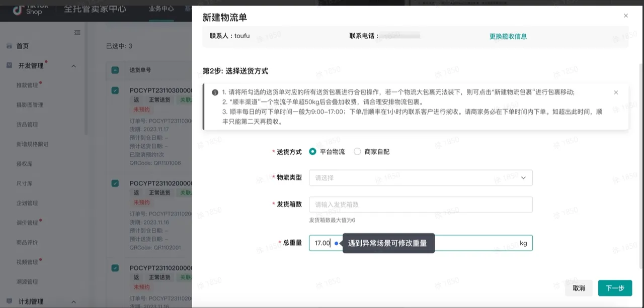Open 企划管理 in the sidebar
This screenshot has height=308, width=644.
(x=27, y=203)
